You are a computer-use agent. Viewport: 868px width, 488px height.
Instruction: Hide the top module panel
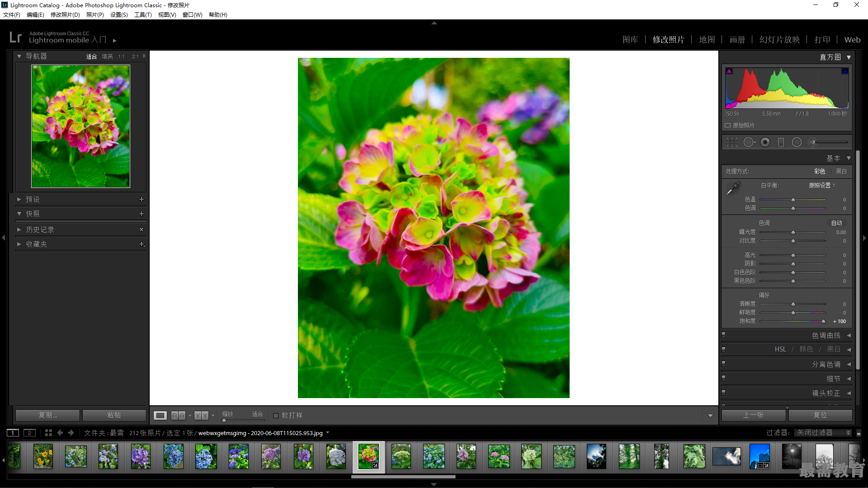[x=434, y=23]
